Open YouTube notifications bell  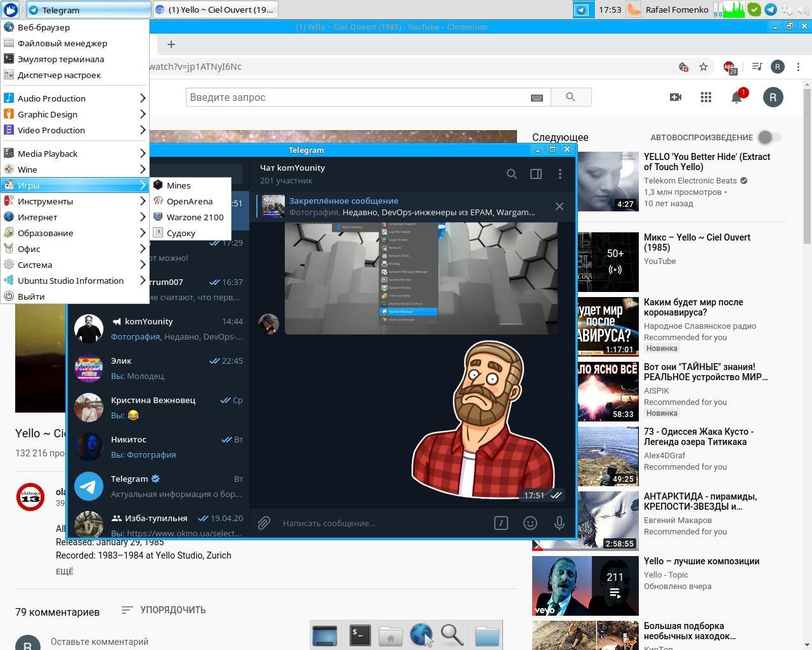pos(737,97)
